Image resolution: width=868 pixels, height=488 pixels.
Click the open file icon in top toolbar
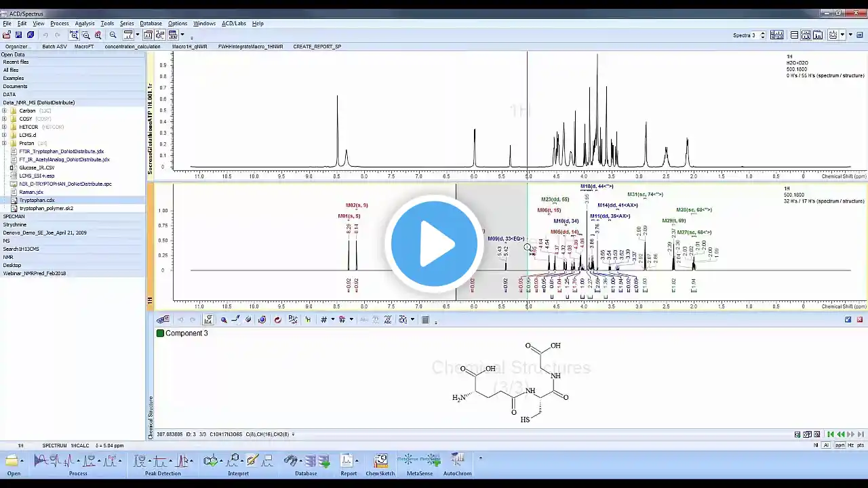pyautogui.click(x=7, y=35)
